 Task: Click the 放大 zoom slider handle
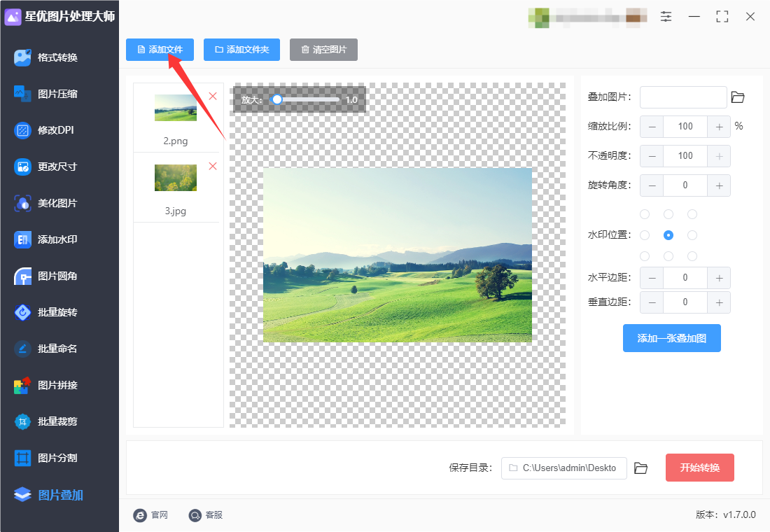[x=277, y=99]
